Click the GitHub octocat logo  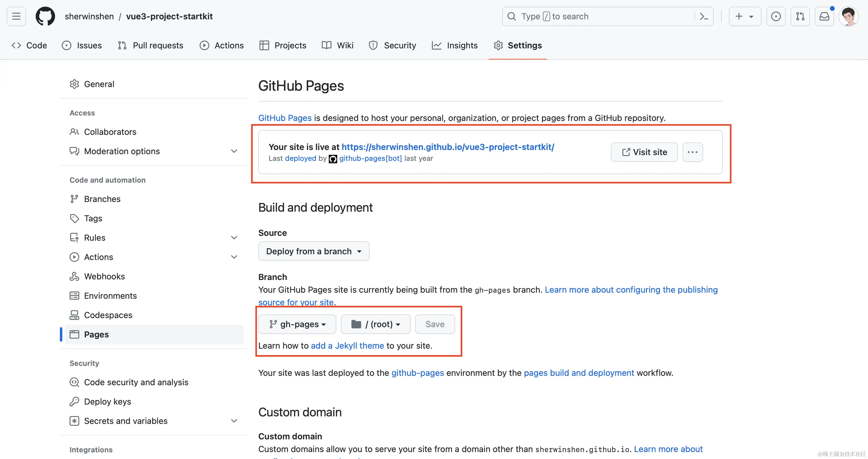pos(45,16)
